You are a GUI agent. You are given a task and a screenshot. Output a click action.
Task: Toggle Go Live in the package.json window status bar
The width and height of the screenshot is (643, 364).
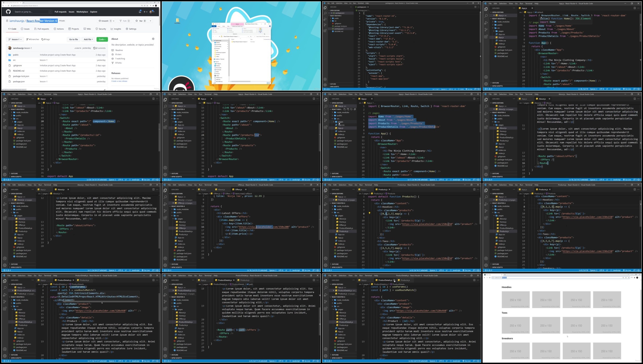click(x=469, y=89)
